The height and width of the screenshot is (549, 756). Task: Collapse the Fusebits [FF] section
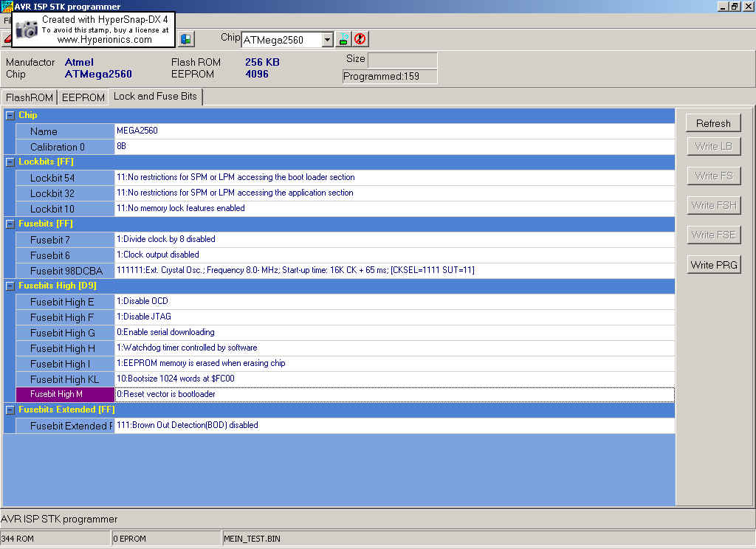[x=10, y=224]
